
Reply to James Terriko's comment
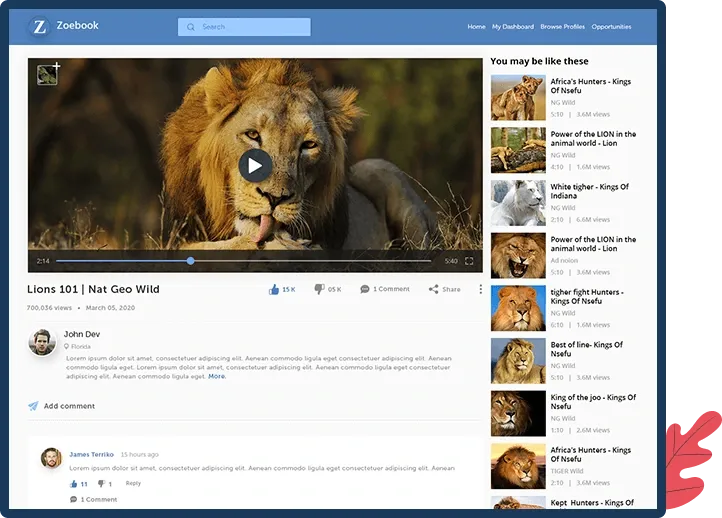coord(133,483)
